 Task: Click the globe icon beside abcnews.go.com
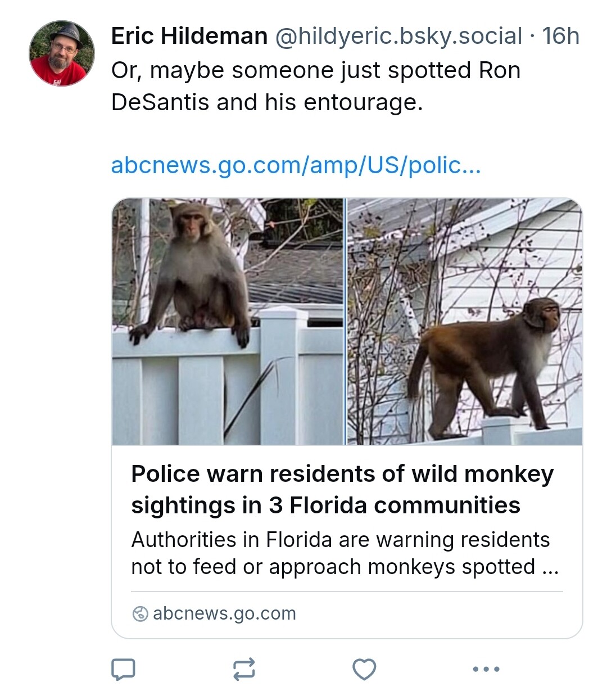pos(140,613)
